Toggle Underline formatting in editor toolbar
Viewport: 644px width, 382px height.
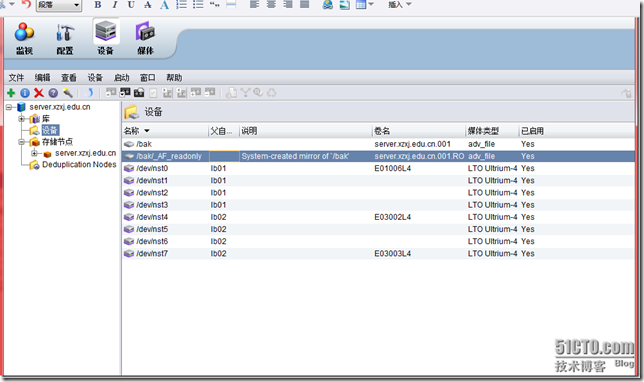(x=131, y=5)
